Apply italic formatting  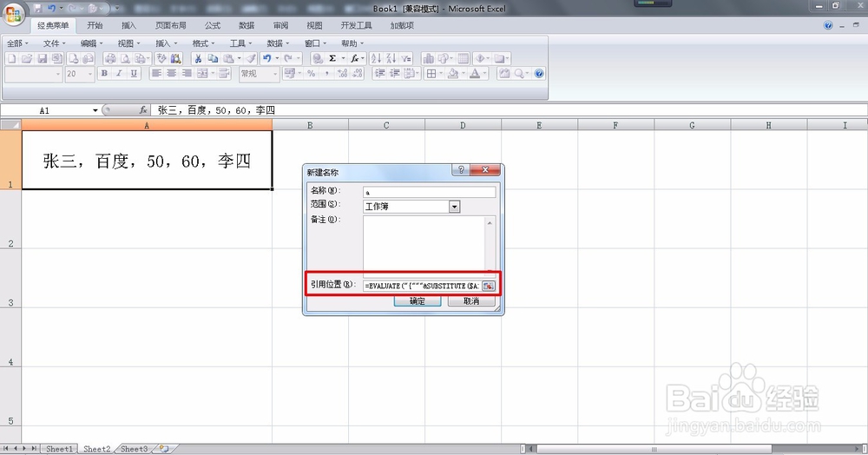pyautogui.click(x=119, y=74)
